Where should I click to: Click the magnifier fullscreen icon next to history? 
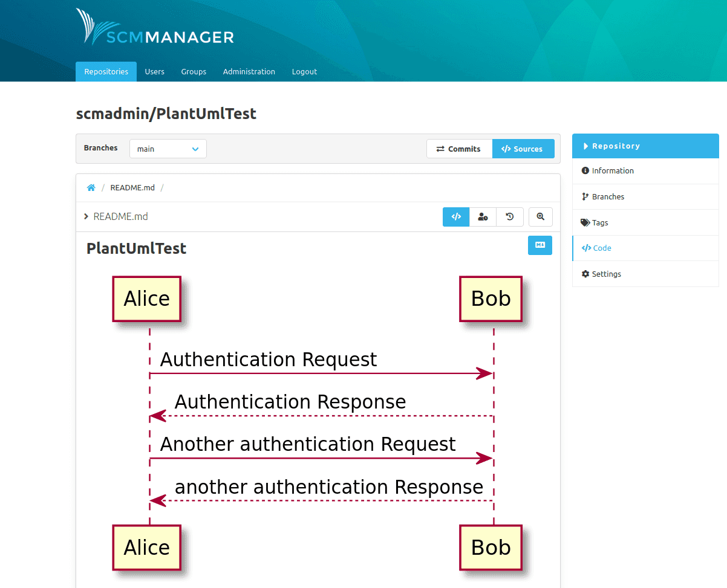[x=540, y=216]
